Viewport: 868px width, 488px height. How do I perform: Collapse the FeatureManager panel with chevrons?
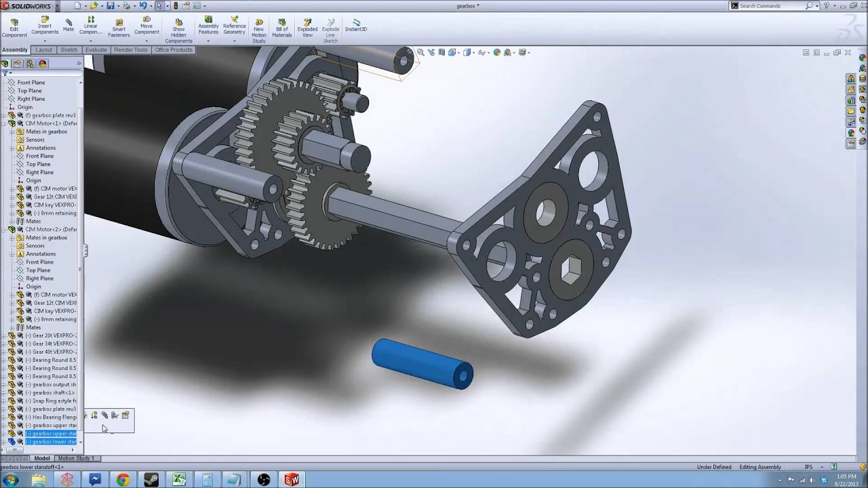(x=79, y=64)
